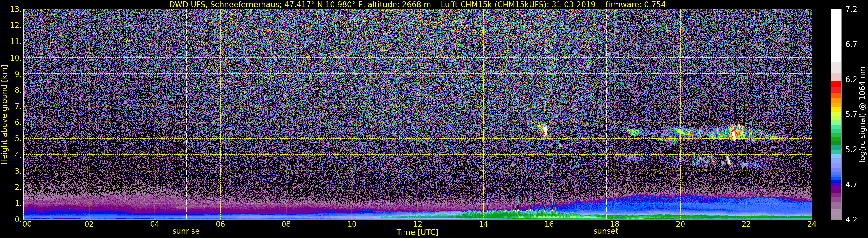Select the instrument text 'Lufft CHM15k (CHM15kUFS): 31-03-2019'
This screenshot has width=868, height=238.
coord(518,4)
